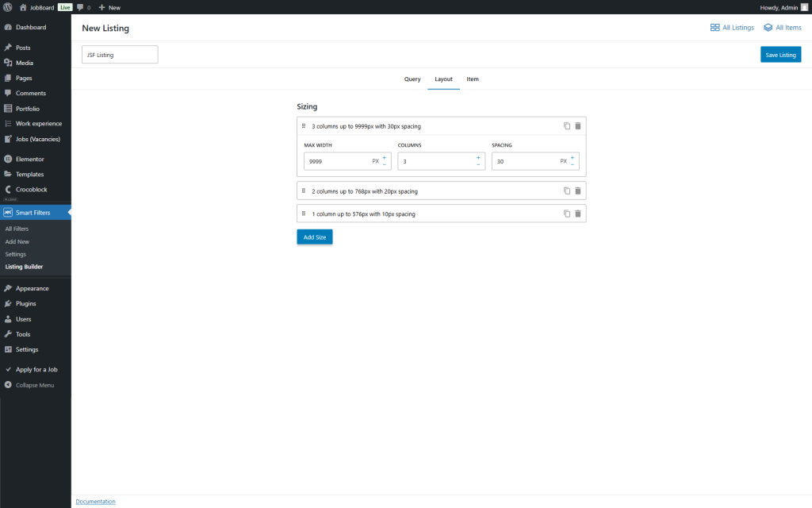Open the Documentation link
812x508 pixels.
[95, 502]
